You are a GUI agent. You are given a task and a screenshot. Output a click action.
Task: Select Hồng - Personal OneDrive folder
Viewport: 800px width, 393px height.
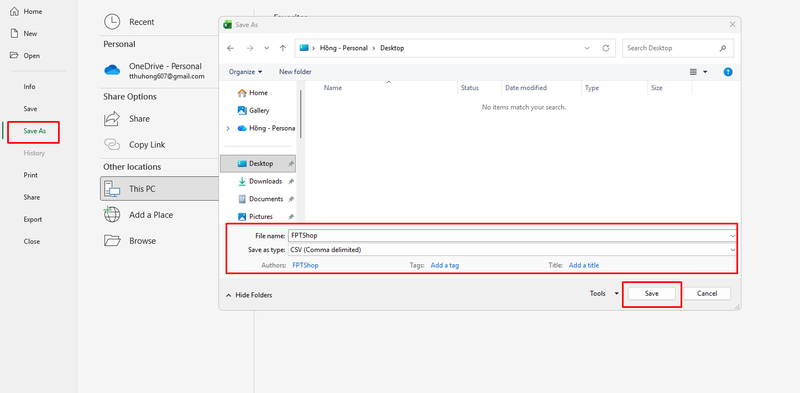tap(265, 128)
